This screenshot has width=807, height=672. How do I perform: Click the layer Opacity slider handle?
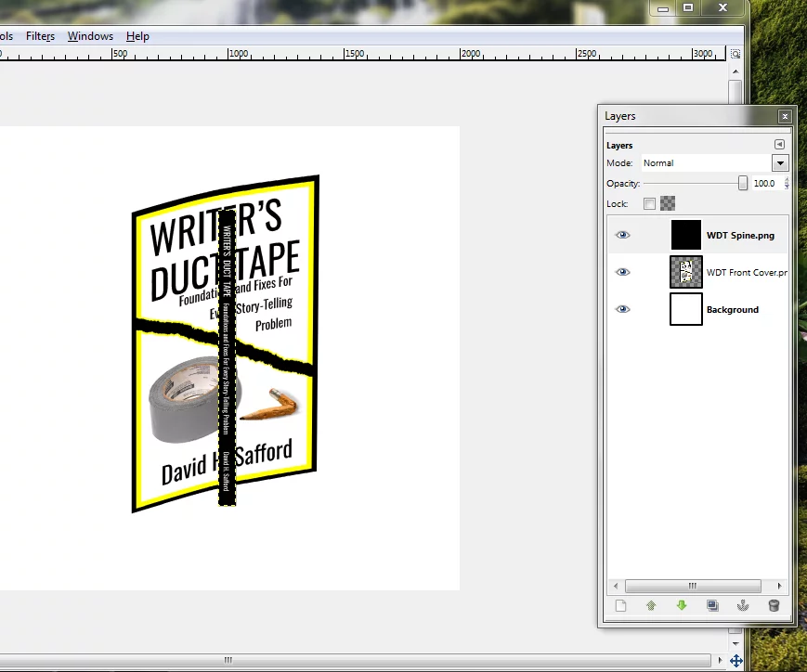pos(743,184)
